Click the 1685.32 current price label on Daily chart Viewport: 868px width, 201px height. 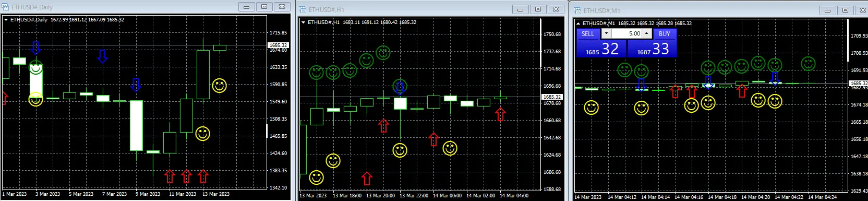coord(278,45)
